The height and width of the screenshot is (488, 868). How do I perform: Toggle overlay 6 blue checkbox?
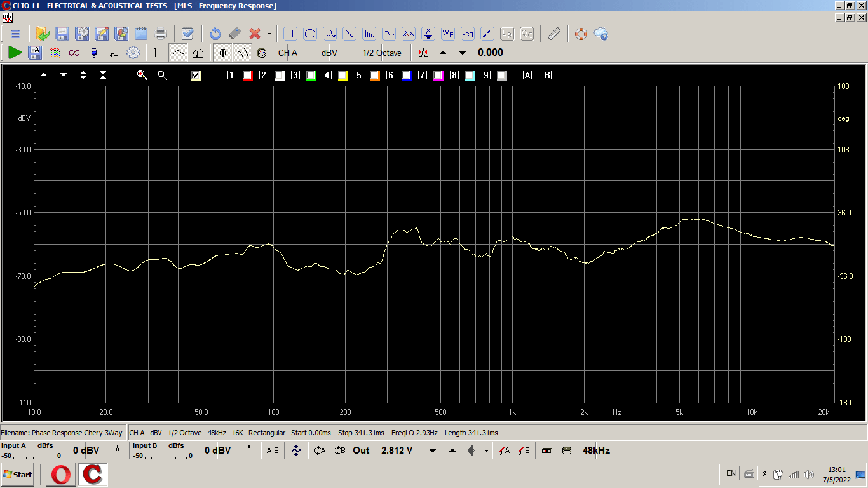point(406,76)
